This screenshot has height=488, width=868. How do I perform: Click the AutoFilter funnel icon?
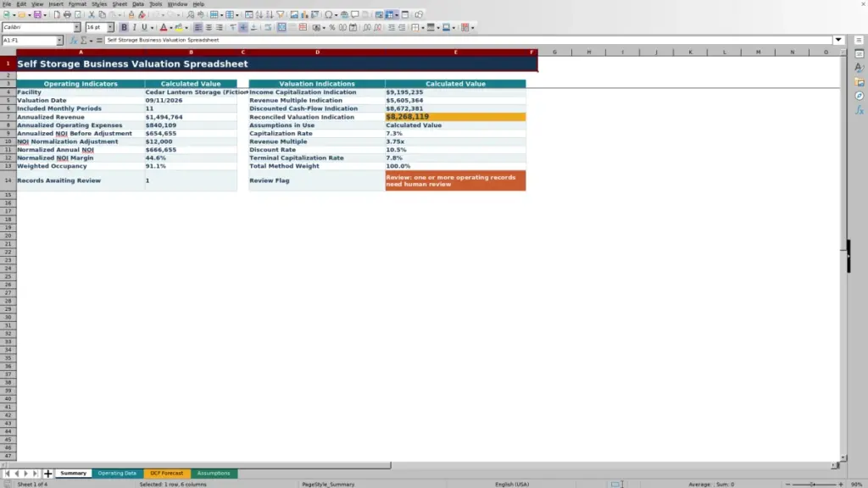click(280, 15)
